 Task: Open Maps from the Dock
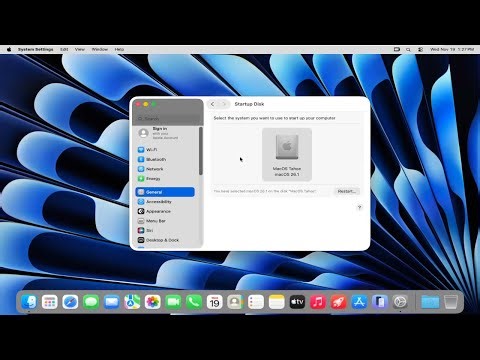coord(132,302)
